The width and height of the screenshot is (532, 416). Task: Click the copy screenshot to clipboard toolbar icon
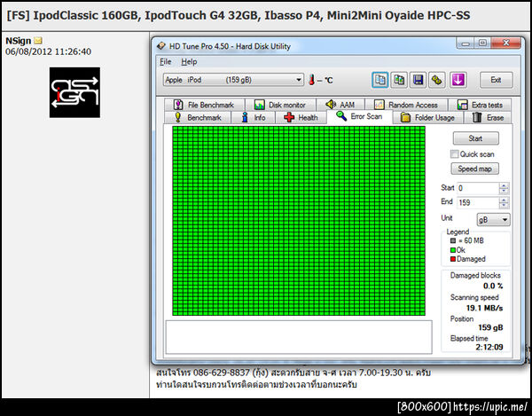(399, 80)
